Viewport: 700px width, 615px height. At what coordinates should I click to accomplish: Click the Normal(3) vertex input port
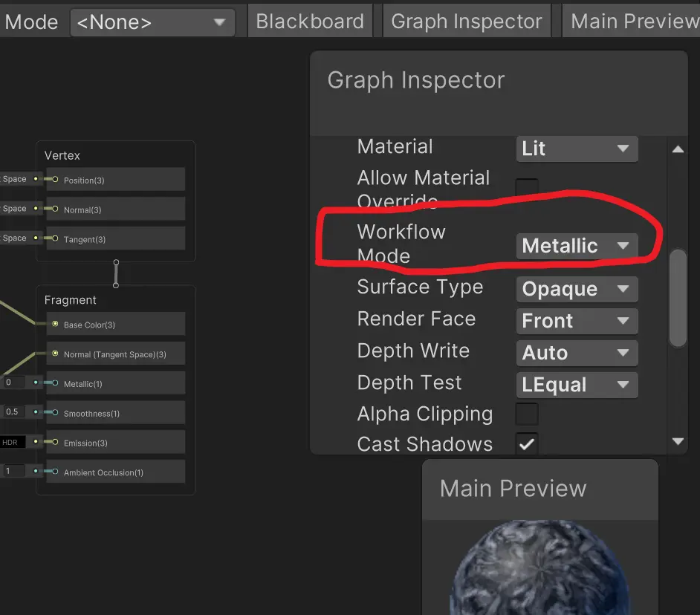pyautogui.click(x=55, y=209)
